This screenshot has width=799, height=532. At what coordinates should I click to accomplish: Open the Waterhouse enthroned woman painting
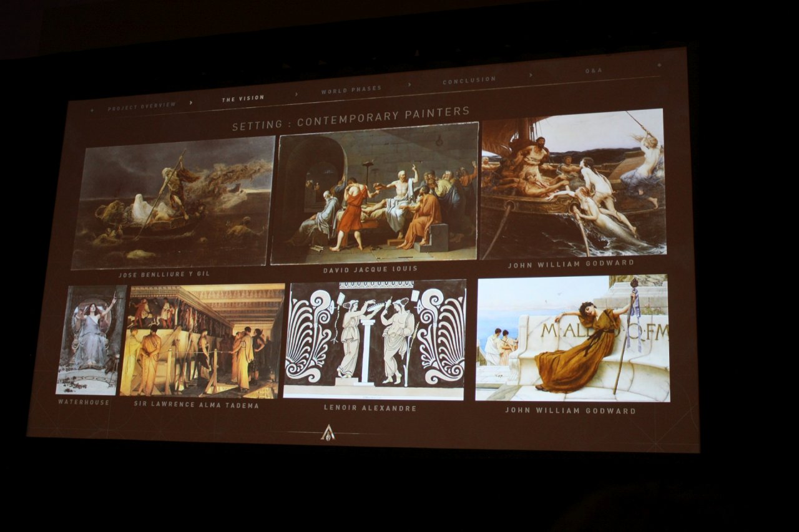pyautogui.click(x=91, y=339)
